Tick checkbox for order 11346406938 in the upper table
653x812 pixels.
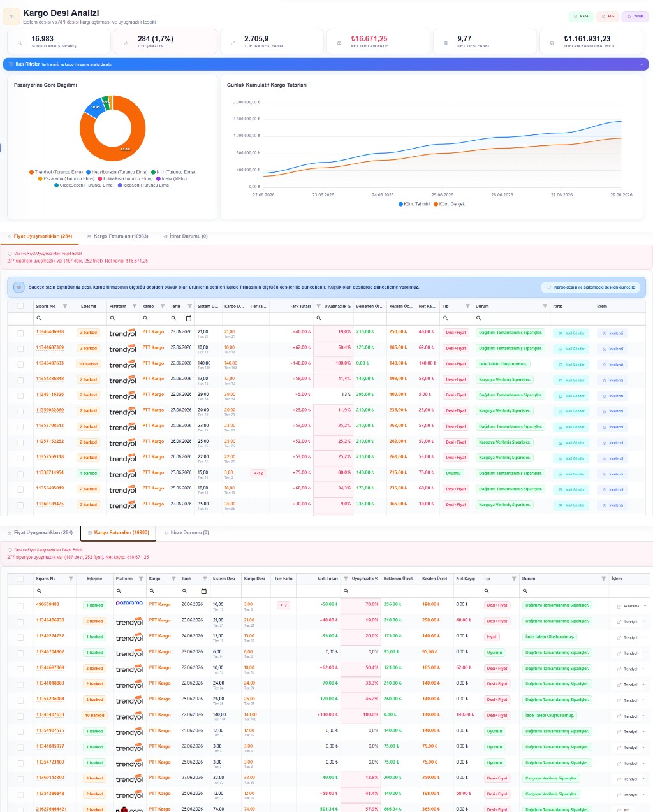tap(20, 333)
